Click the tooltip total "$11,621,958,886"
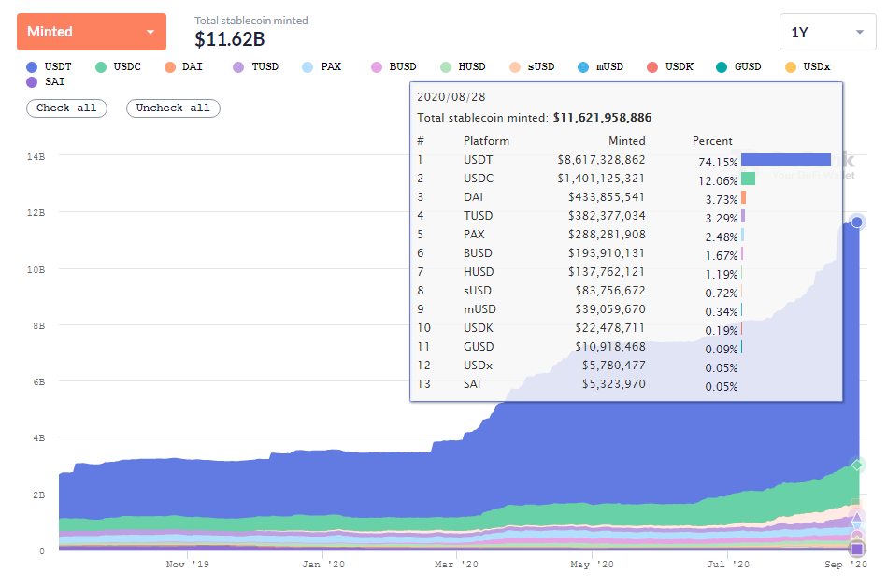Screen dimensions: 887x588 [603, 118]
